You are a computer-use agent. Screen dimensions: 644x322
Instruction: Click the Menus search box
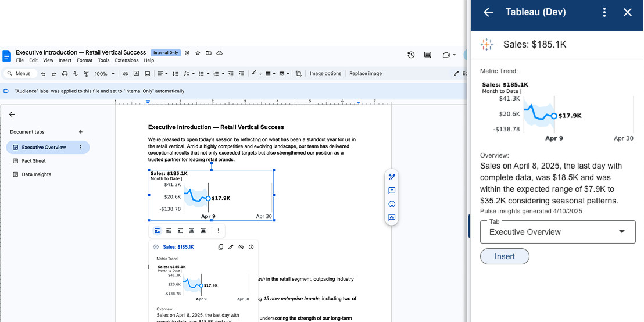click(20, 73)
